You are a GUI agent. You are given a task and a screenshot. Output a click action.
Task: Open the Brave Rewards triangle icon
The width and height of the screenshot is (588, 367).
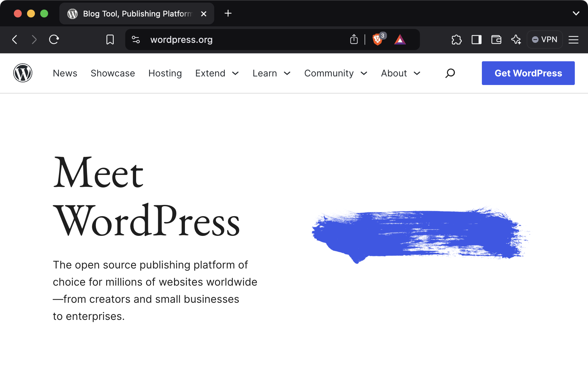click(x=400, y=40)
